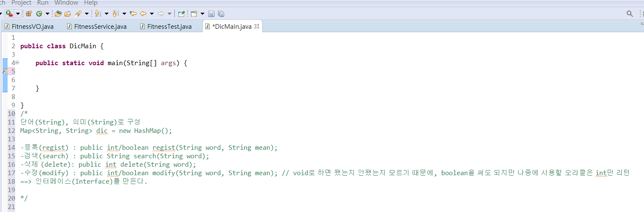
Task: Click '단어(String),' on line 11
Action: pos(43,122)
